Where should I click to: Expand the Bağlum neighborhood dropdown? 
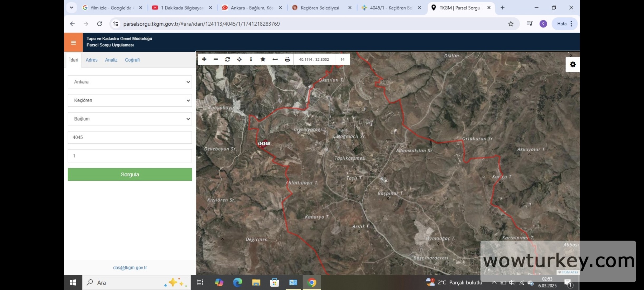(x=130, y=119)
